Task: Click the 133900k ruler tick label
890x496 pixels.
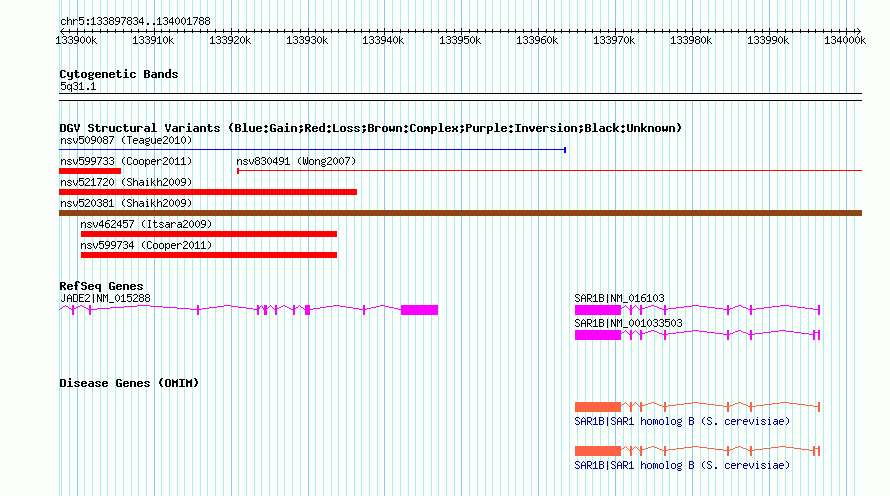Action: tap(76, 40)
